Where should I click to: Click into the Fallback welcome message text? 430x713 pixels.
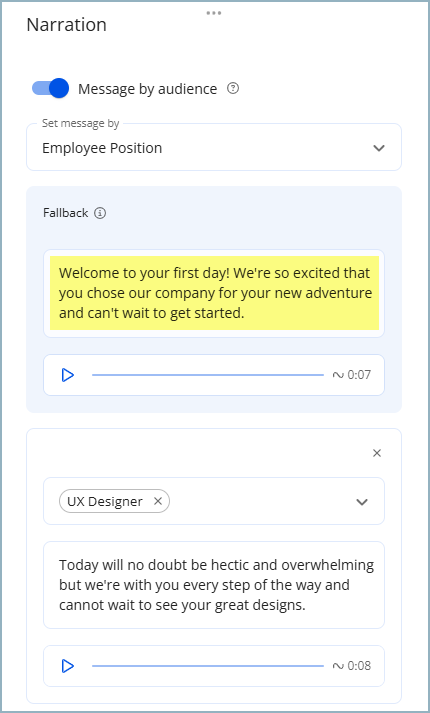pos(215,293)
